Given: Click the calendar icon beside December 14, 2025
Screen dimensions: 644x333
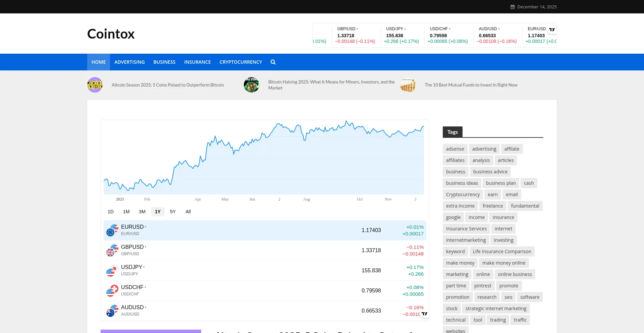Looking at the screenshot, I should pos(512,6).
